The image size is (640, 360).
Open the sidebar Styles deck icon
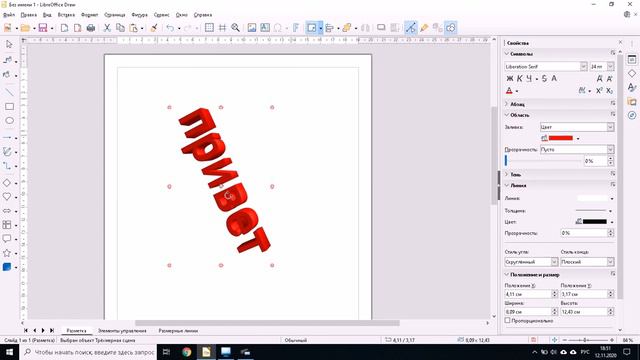pyautogui.click(x=632, y=87)
